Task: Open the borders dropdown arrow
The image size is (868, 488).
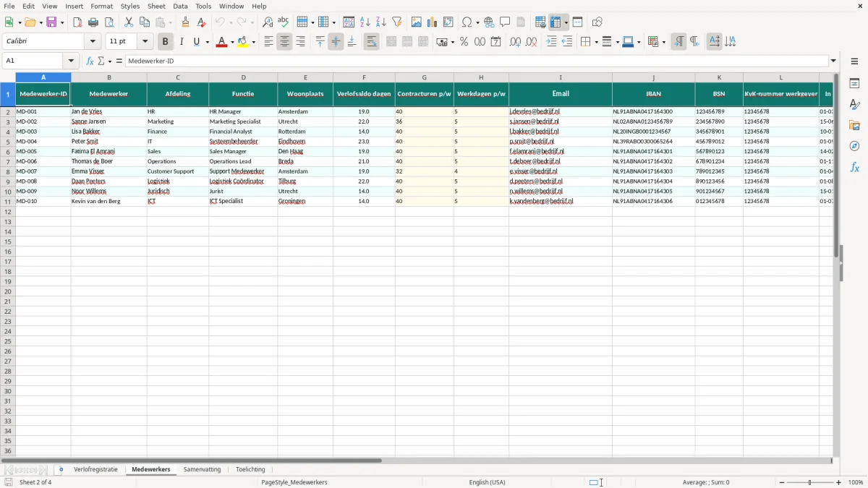Action: (x=595, y=42)
